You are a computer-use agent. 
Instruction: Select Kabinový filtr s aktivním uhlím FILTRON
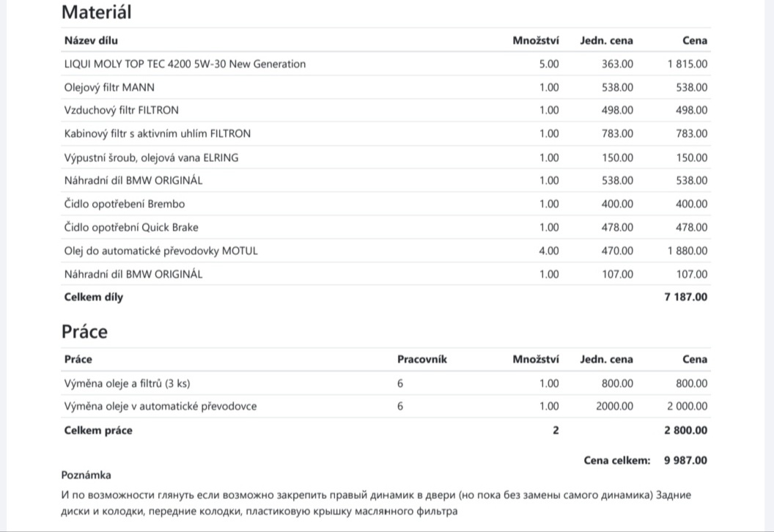386,133
